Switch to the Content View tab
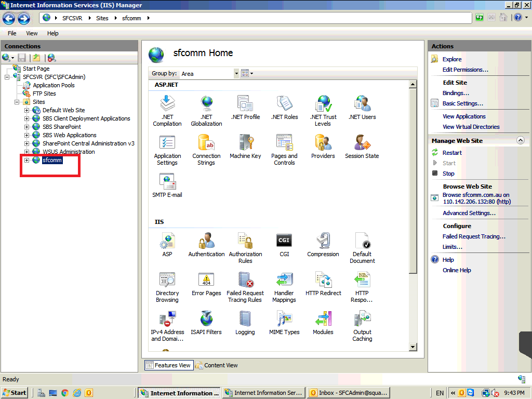532x399 pixels. (x=217, y=365)
